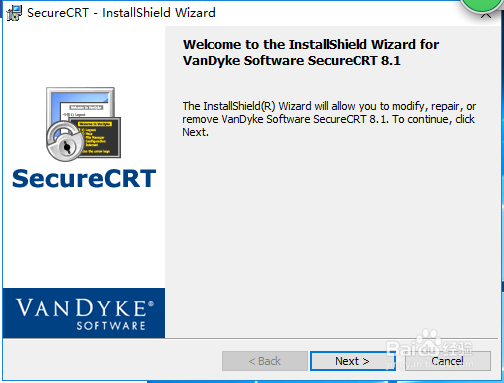Click the silver padlock in SecureCRT logo
Screen dimensions: 504x383
(65, 142)
